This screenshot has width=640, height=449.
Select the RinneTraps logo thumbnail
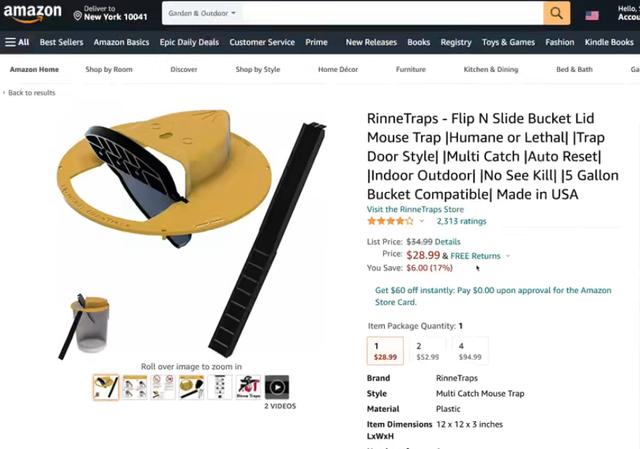(x=248, y=387)
